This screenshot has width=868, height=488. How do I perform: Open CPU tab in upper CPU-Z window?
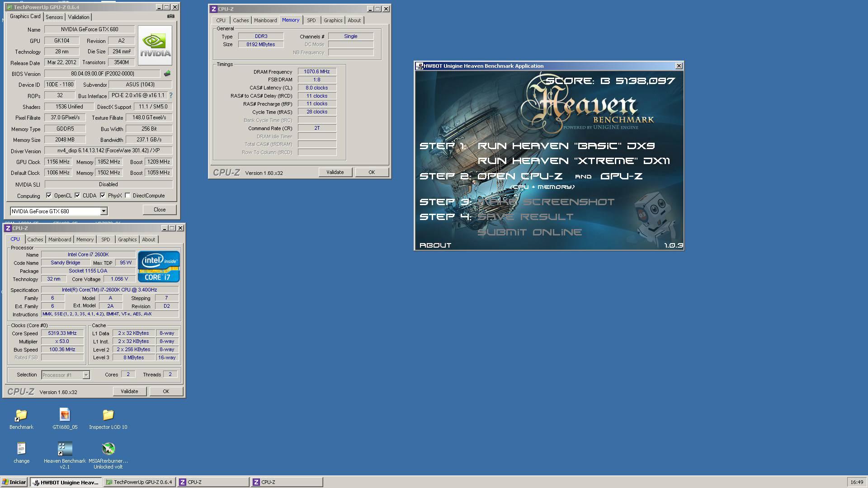coord(221,20)
